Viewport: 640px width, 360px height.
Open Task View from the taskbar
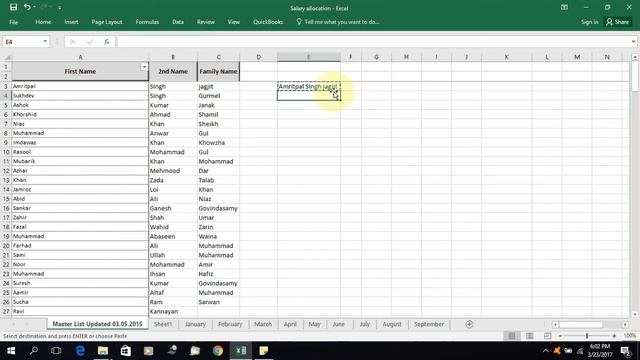56,351
